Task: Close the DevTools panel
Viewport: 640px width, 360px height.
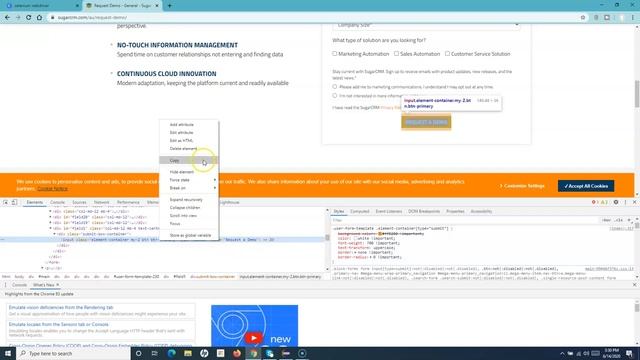Action: (x=634, y=202)
